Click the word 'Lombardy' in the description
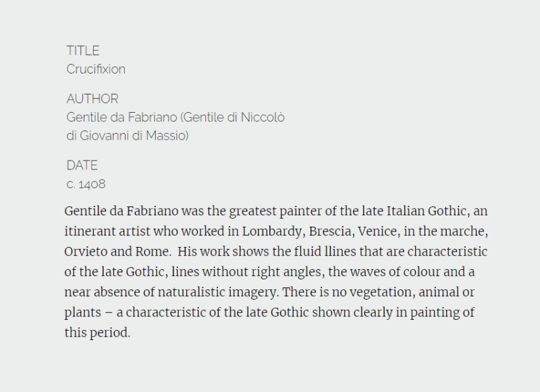This screenshot has height=392, width=540. (273, 231)
